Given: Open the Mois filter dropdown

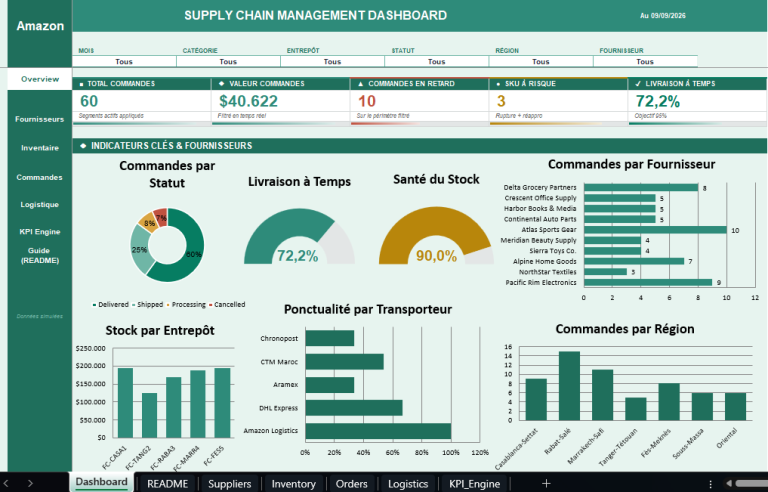Looking at the screenshot, I should [x=124, y=61].
